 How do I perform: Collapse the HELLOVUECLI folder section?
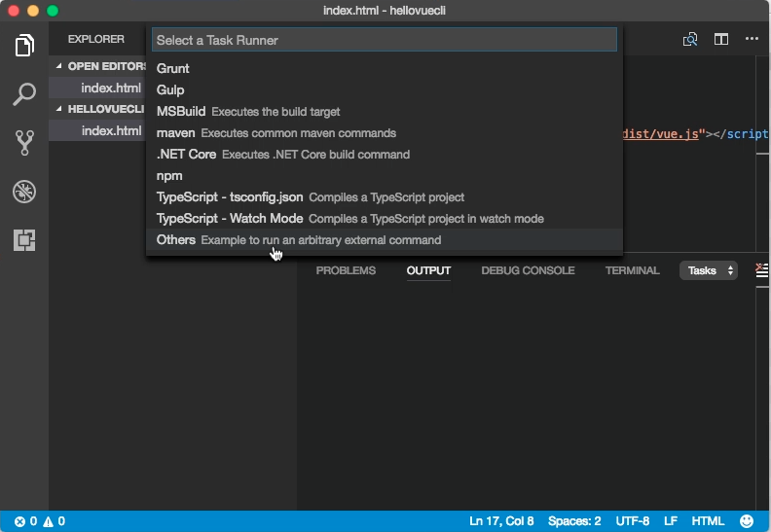tap(59, 109)
